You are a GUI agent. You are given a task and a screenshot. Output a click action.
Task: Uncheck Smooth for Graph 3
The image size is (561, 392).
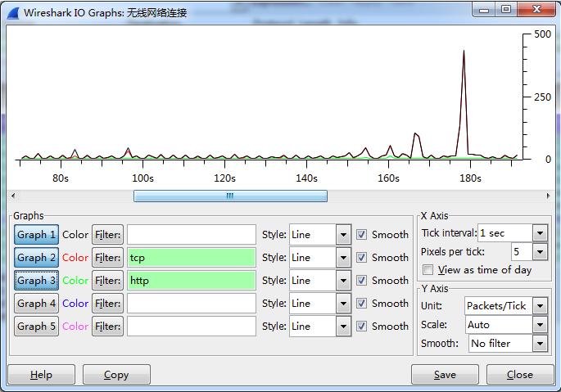[361, 281]
